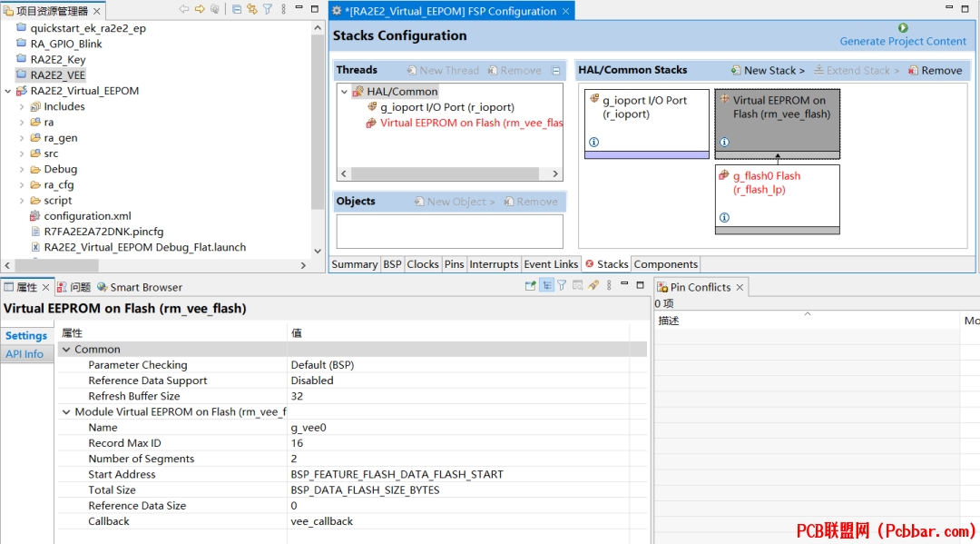Collapse the HAL/Common thread tree node
This screenshot has width=980, height=544.
[x=345, y=92]
